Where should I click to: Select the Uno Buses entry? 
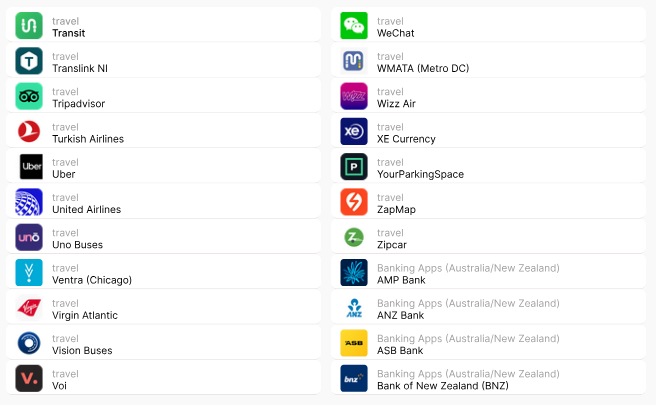coord(165,238)
